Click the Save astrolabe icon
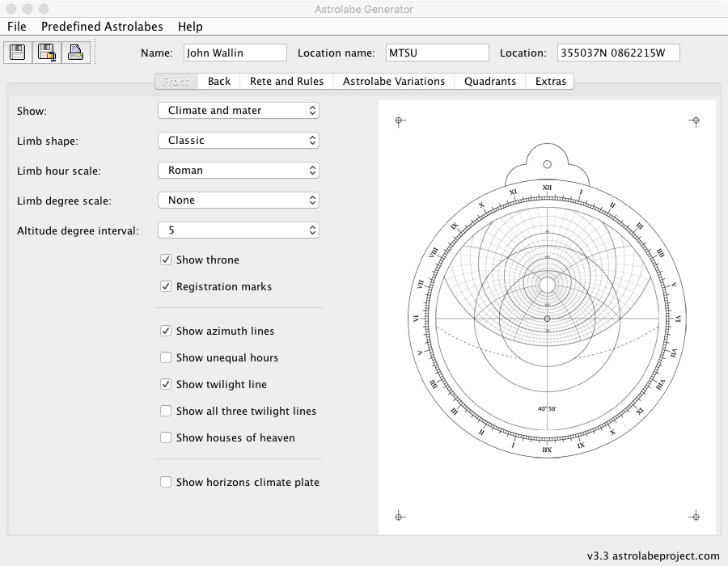Image resolution: width=728 pixels, height=566 pixels. [17, 52]
